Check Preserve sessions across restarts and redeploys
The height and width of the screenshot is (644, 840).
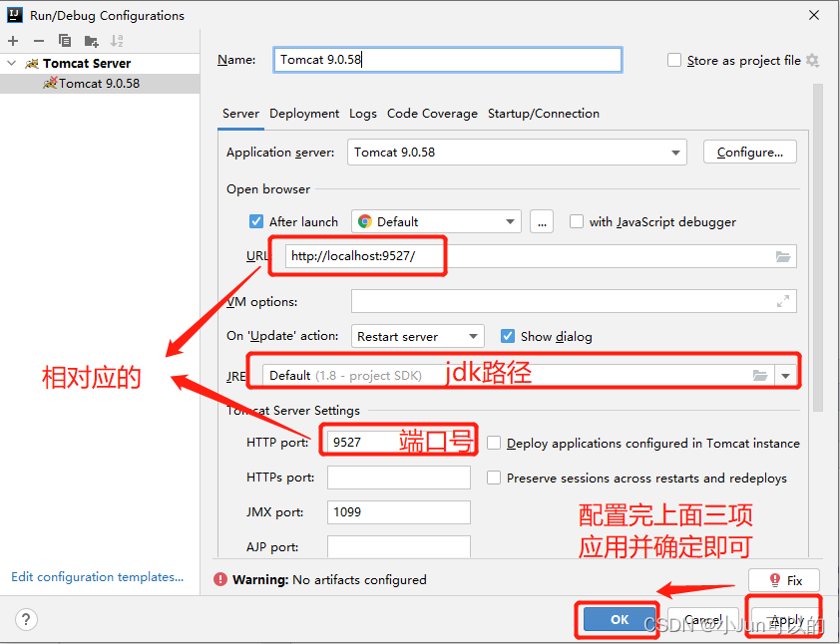point(494,478)
